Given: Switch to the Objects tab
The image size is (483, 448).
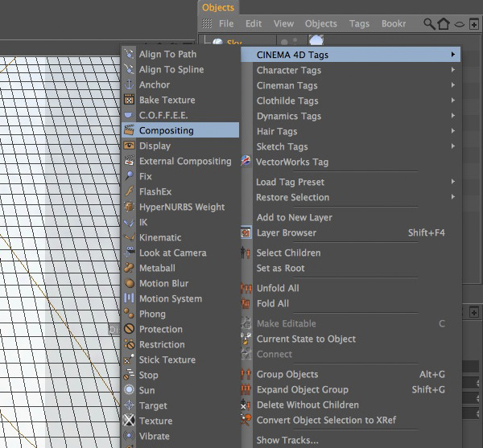Looking at the screenshot, I should [218, 7].
